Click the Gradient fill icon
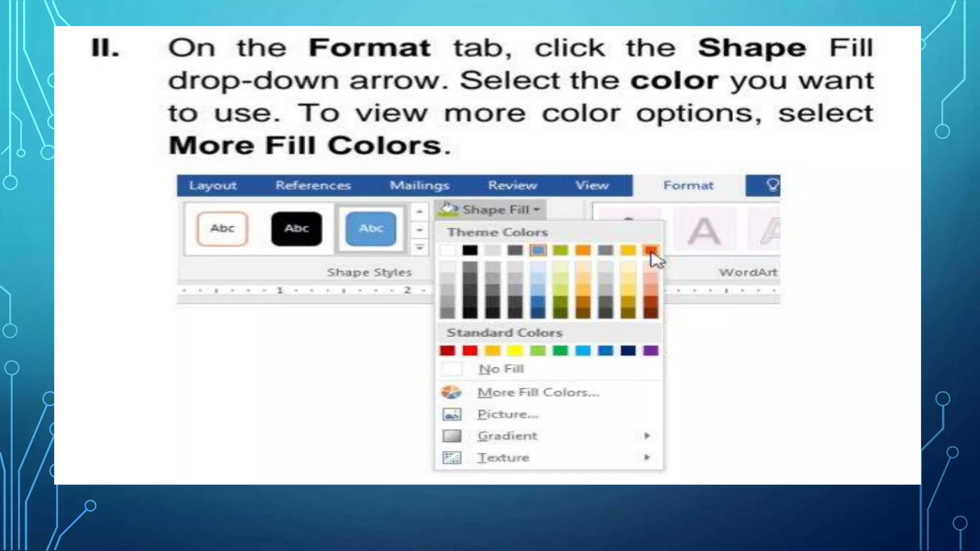 (452, 436)
